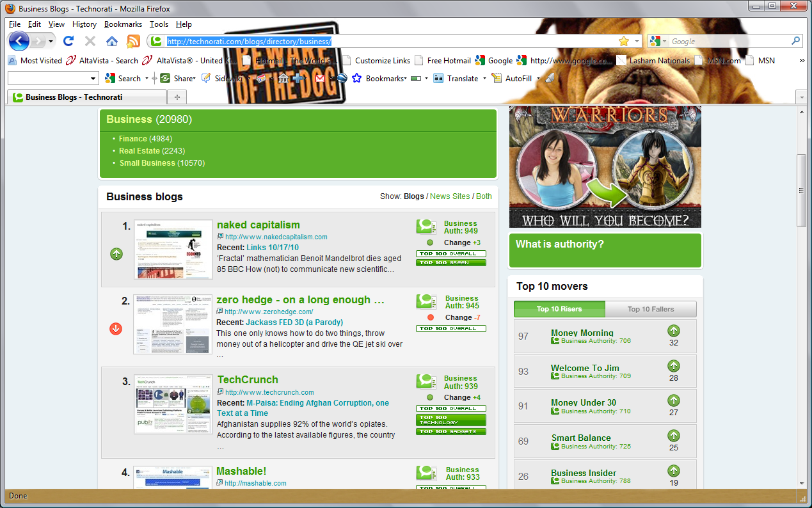Open the Help menu

pos(184,24)
